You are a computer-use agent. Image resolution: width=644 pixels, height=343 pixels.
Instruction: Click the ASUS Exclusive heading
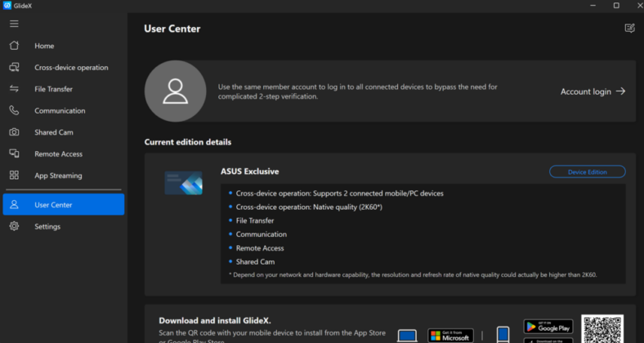250,171
